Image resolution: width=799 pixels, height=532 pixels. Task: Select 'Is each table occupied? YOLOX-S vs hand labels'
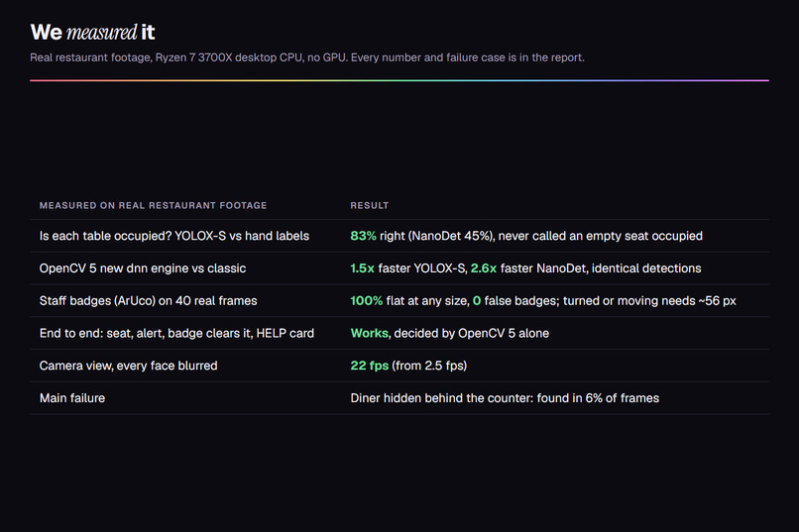coord(174,236)
